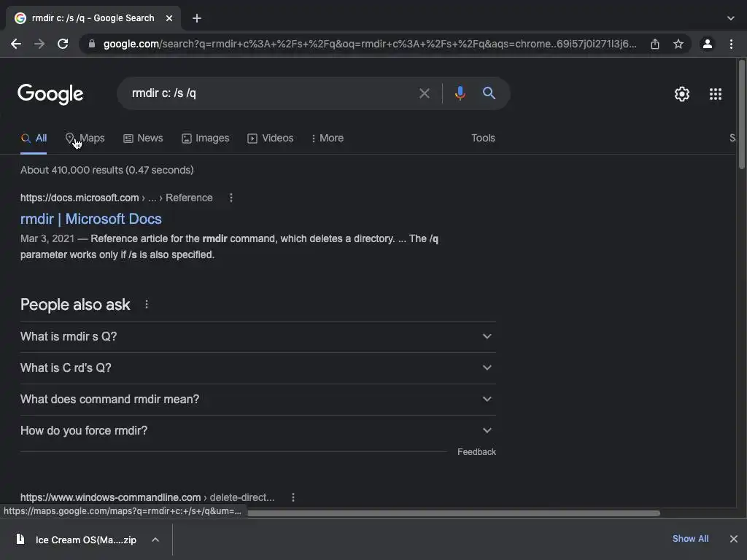The image size is (747, 560).
Task: Open the Google apps grid
Action: click(716, 94)
